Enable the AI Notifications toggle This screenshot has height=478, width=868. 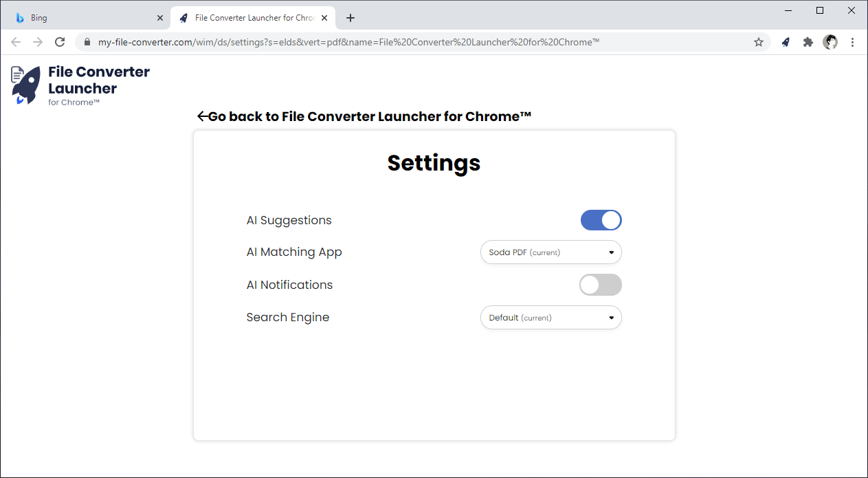[600, 284]
